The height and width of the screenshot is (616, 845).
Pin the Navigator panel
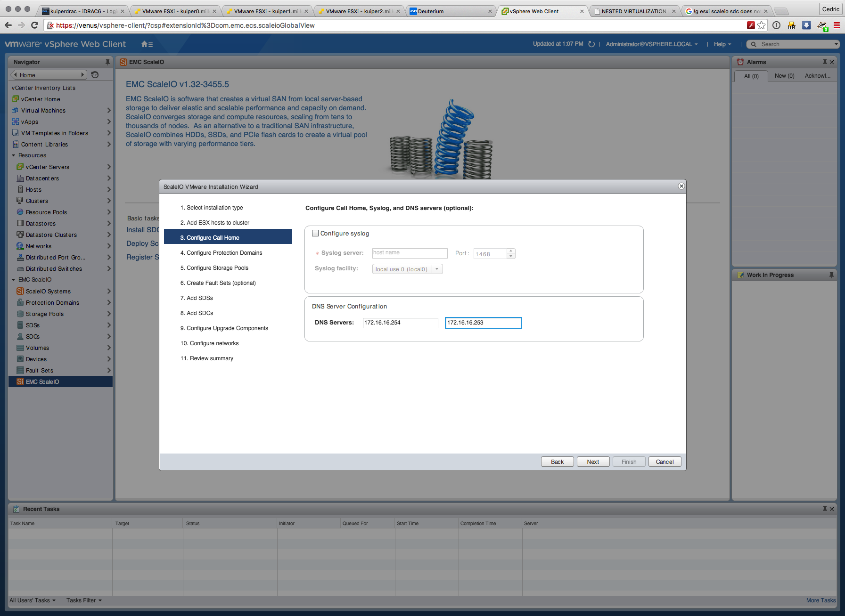(x=107, y=62)
